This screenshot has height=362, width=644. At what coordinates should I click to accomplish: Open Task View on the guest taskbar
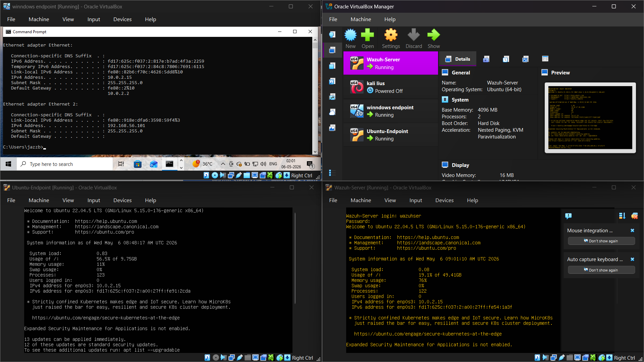121,164
